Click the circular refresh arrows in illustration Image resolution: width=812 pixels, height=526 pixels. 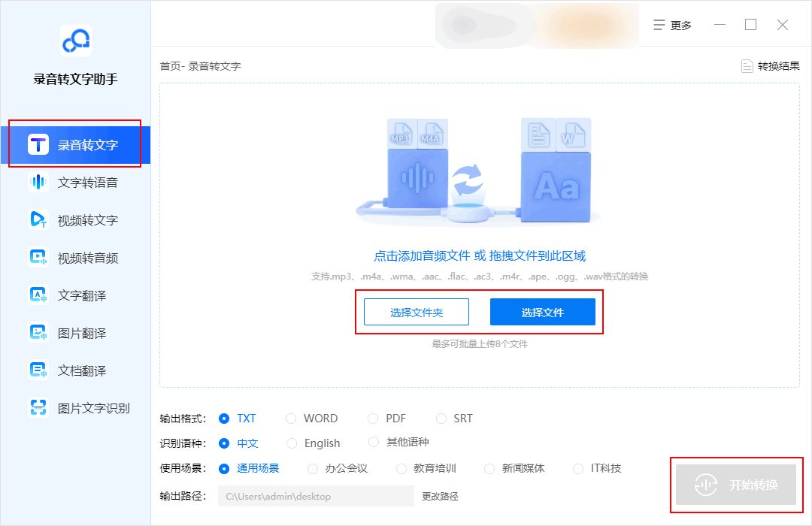(468, 179)
